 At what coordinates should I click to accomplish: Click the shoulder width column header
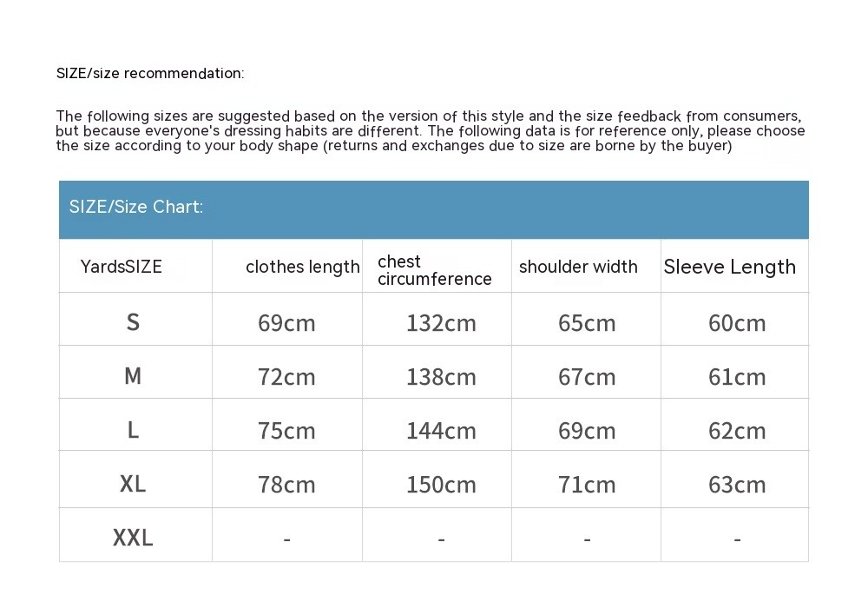[578, 267]
